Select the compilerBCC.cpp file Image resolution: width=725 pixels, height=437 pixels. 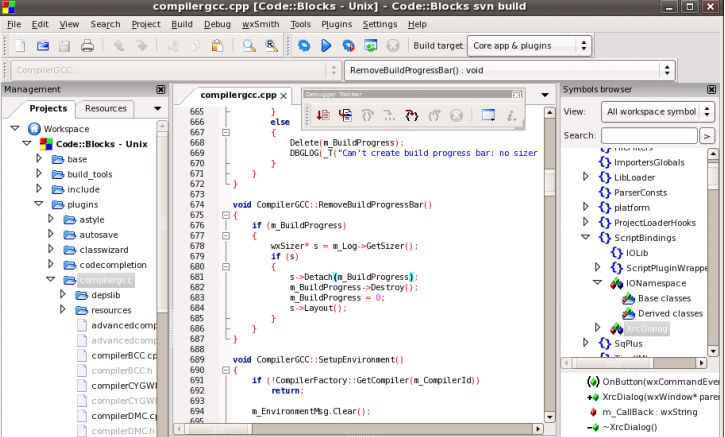pos(124,355)
